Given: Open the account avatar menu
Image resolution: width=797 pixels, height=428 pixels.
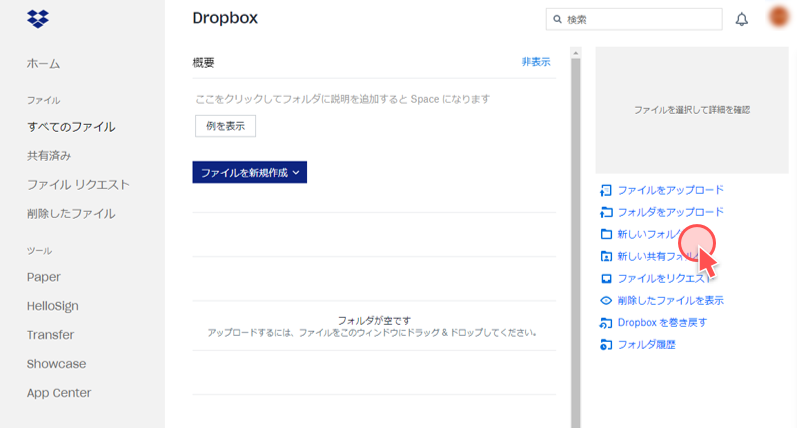Looking at the screenshot, I should (x=779, y=17).
